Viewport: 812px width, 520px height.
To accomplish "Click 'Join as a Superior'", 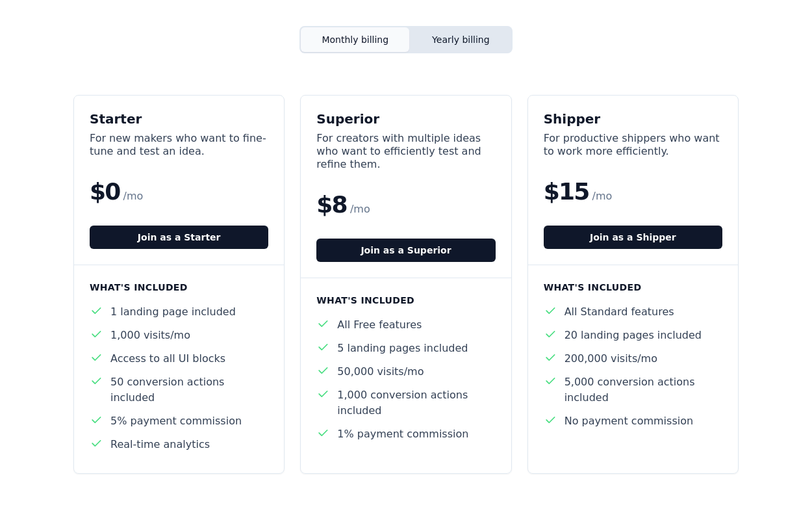I will pos(406,250).
